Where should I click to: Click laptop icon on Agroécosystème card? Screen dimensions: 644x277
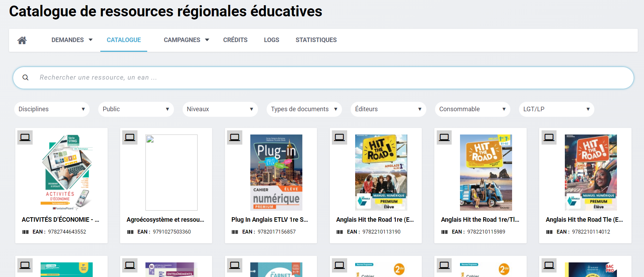(x=130, y=138)
